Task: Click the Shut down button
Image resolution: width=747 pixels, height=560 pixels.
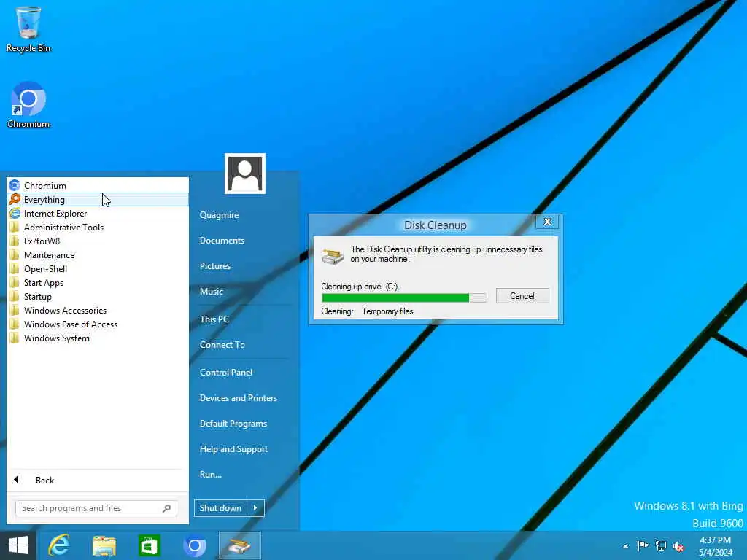Action: coord(220,508)
